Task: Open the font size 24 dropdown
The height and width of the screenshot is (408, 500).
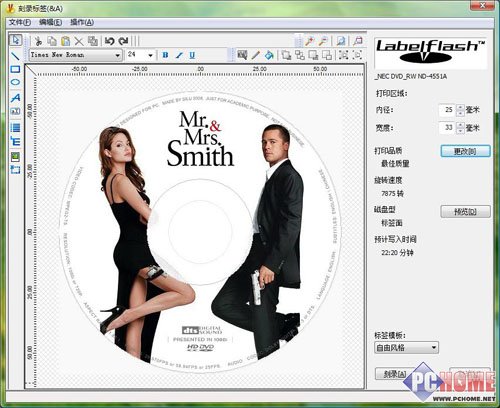Action: (151, 55)
